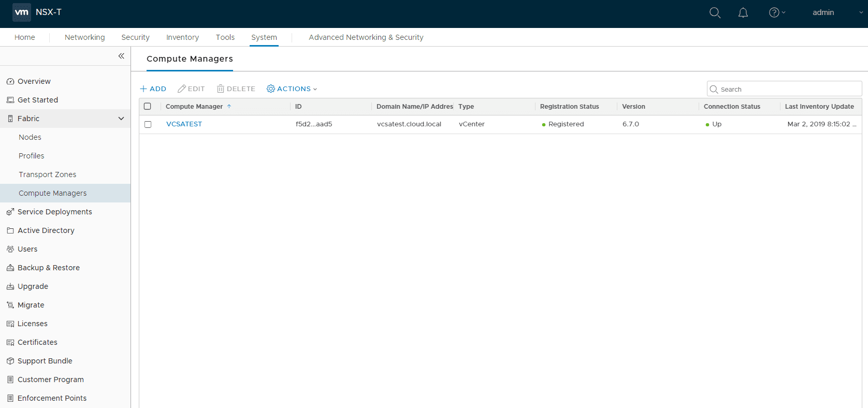The width and height of the screenshot is (868, 408).
Task: Click the Enforcement Points icon
Action: [10, 398]
